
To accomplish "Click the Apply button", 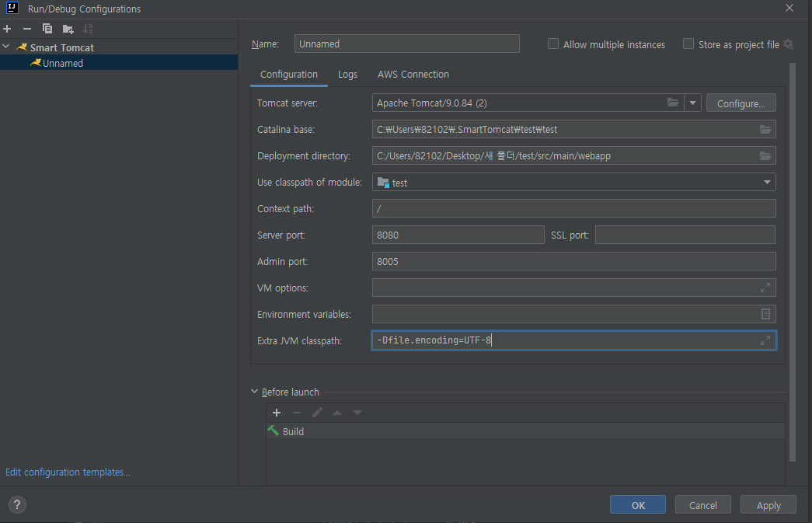I will pos(768,505).
